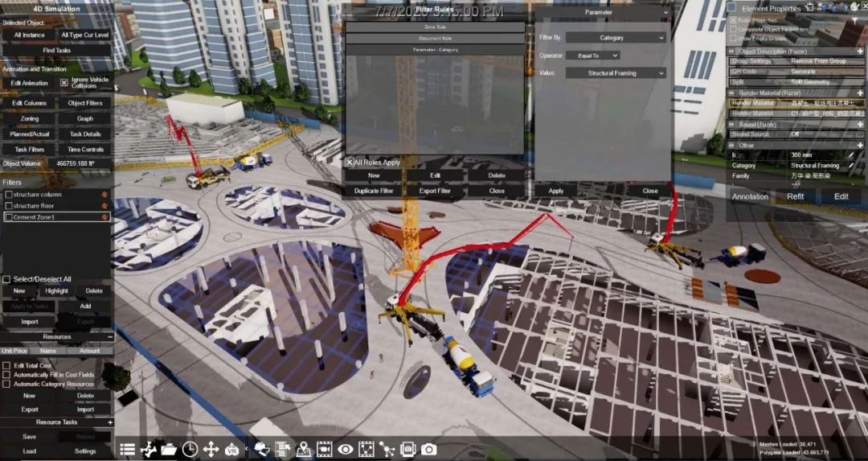
Task: Take a screenshot with the camera icon
Action: click(x=429, y=450)
